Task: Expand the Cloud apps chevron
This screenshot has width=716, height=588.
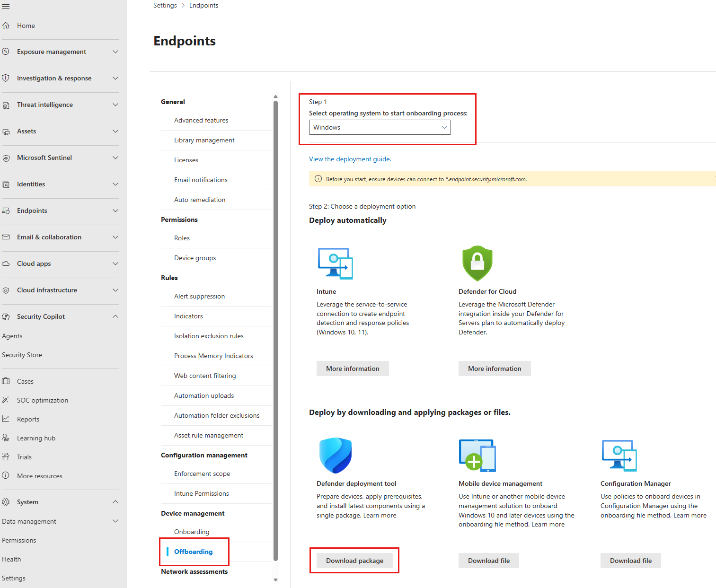Action: [115, 263]
